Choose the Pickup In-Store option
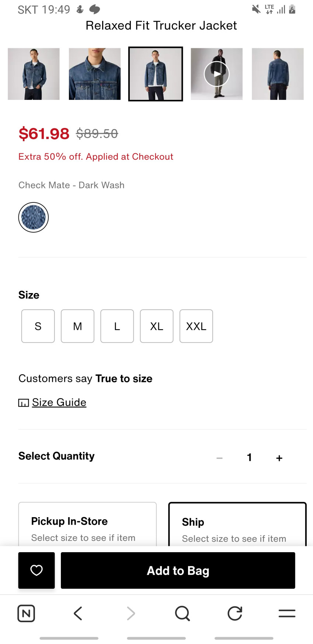Screen dimensions: 313x644 pos(87,525)
